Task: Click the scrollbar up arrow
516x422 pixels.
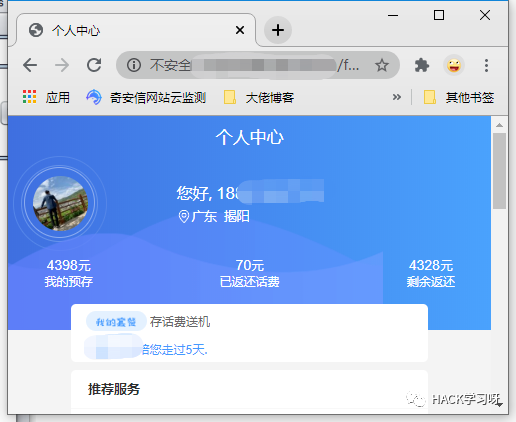Action: click(x=499, y=125)
